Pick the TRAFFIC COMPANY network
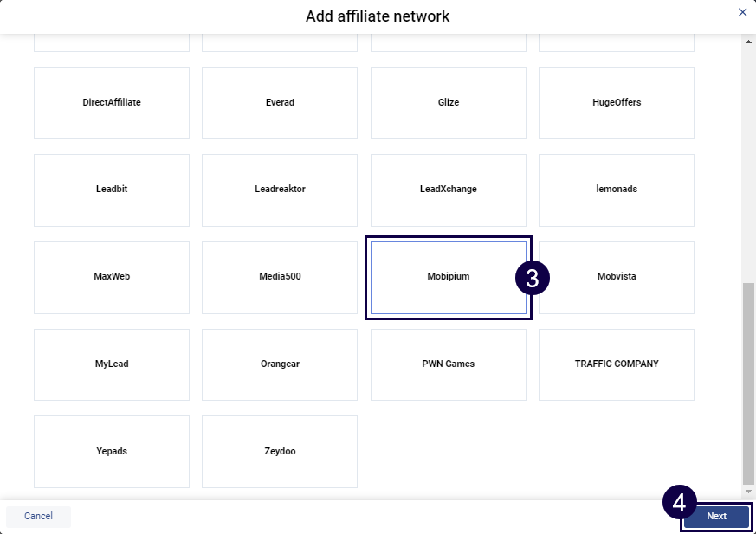Viewport: 756px width, 534px height. tap(617, 364)
